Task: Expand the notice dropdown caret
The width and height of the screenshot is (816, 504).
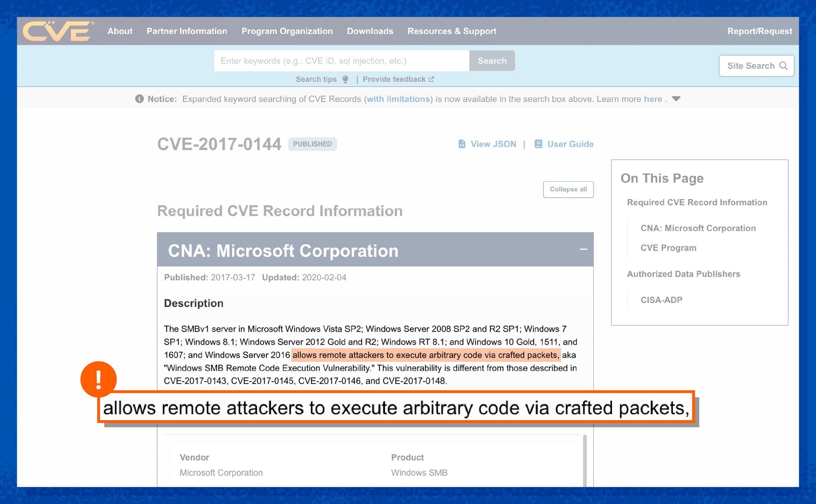Action: [x=677, y=99]
